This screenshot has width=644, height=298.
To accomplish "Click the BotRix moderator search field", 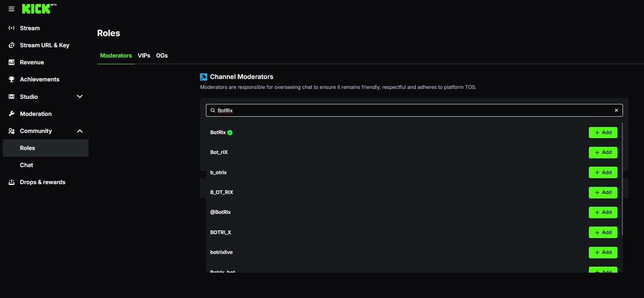I will [414, 110].
